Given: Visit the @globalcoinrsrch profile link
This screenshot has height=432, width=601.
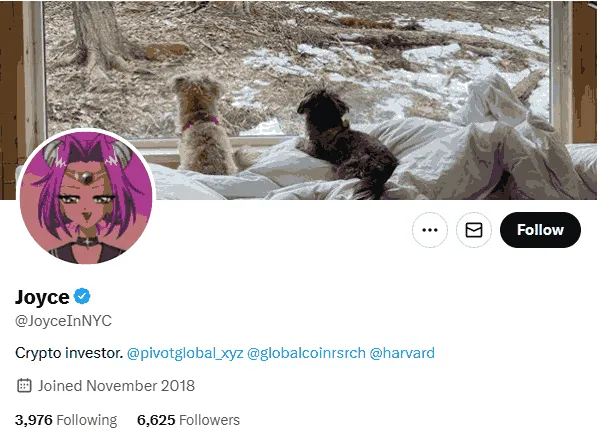Looking at the screenshot, I should point(306,353).
